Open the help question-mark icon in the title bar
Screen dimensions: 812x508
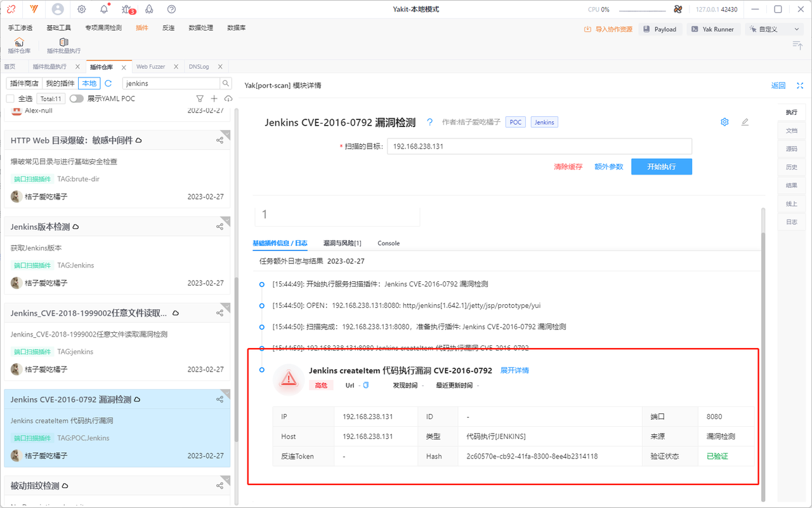171,10
